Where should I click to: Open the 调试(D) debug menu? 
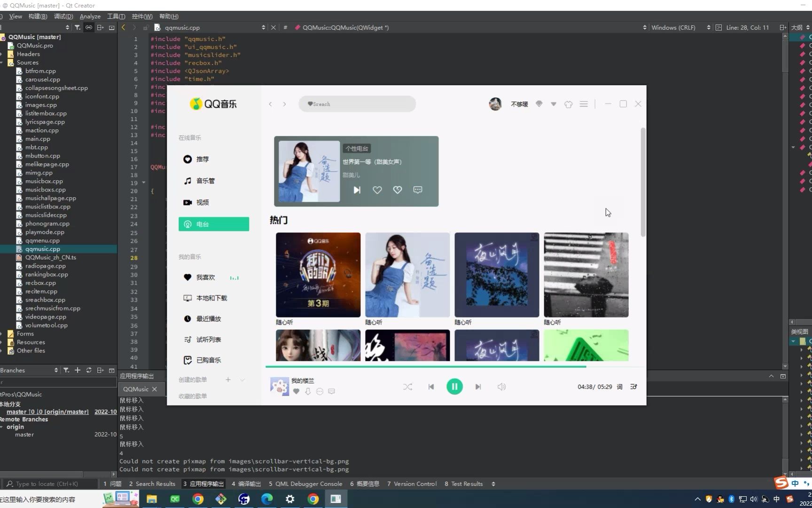[x=63, y=16]
